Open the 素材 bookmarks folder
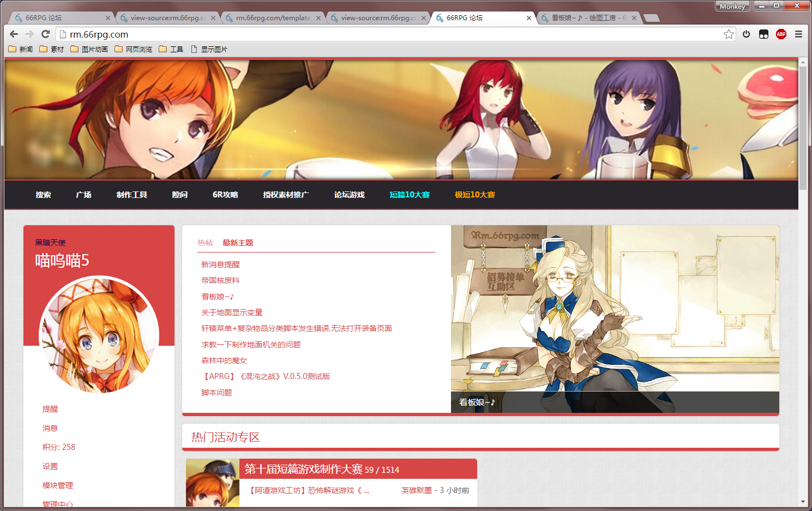Viewport: 812px width, 511px height. 52,49
